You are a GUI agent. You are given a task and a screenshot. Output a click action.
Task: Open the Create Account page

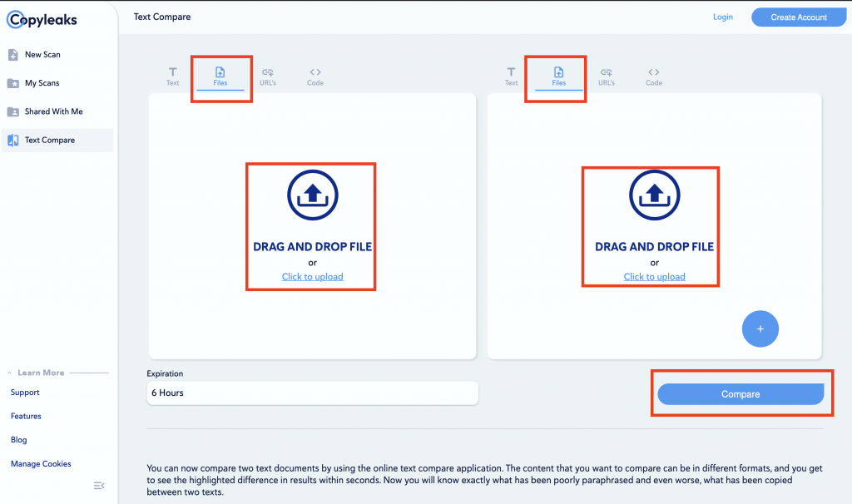tap(798, 17)
